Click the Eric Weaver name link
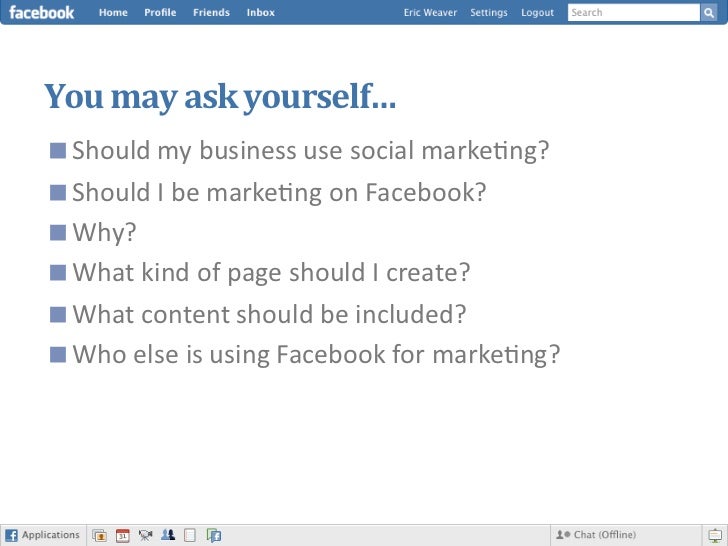Viewport: 728px width, 546px height. click(x=430, y=13)
